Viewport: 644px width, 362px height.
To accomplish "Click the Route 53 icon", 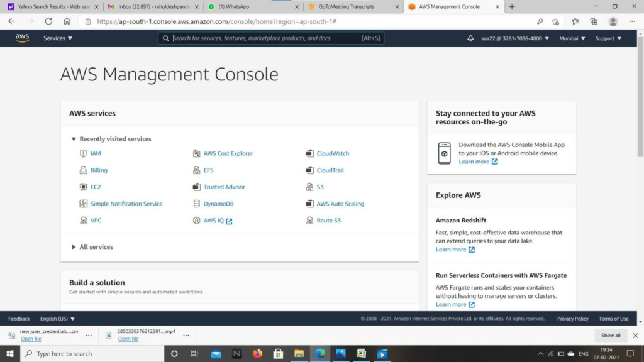I will pyautogui.click(x=309, y=221).
